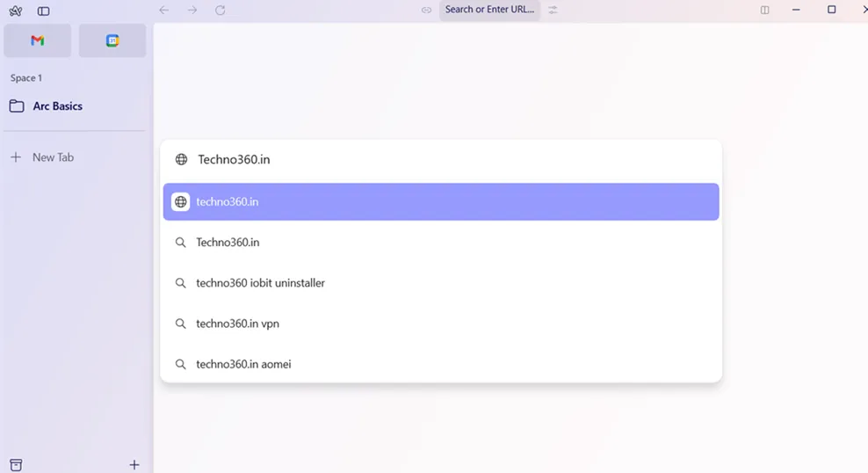Pick the techno360.in aomei suggestion

point(243,364)
